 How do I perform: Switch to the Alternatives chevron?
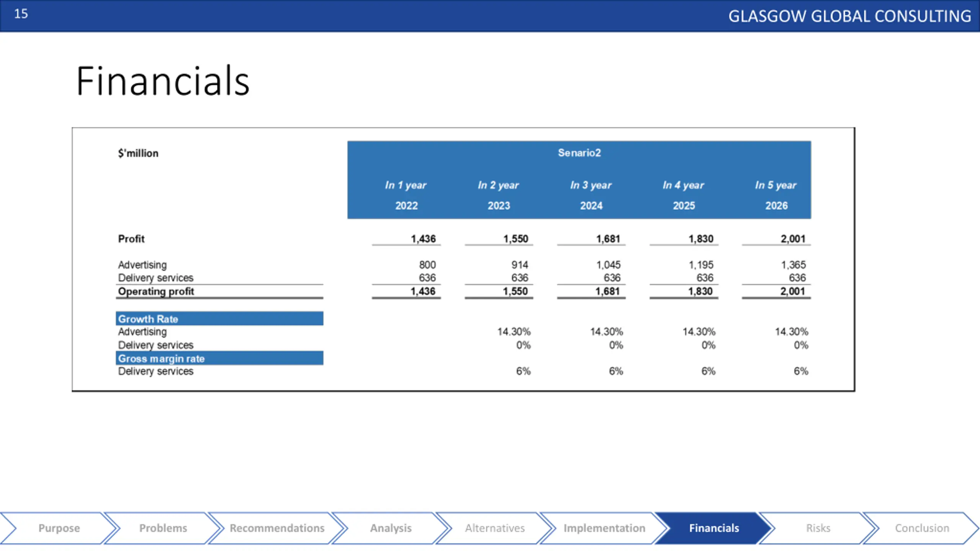[495, 528]
